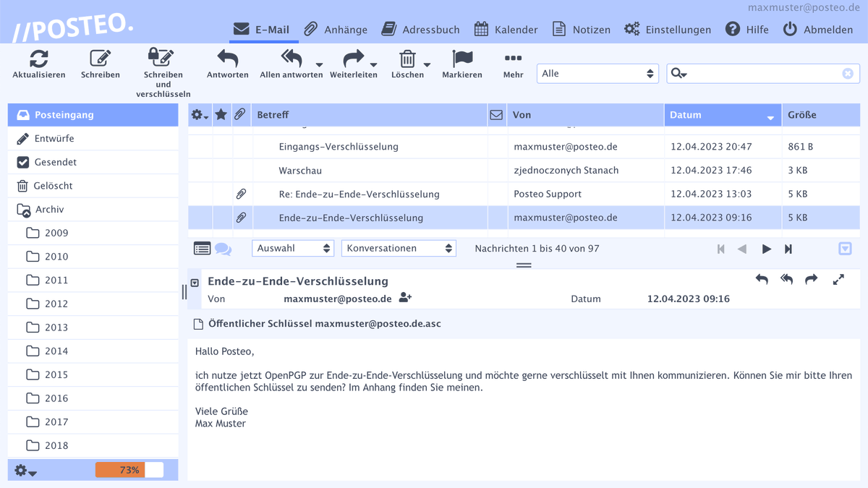Click the horizontal splitter handle above preview
Screen dimensions: 868x488
click(x=524, y=265)
